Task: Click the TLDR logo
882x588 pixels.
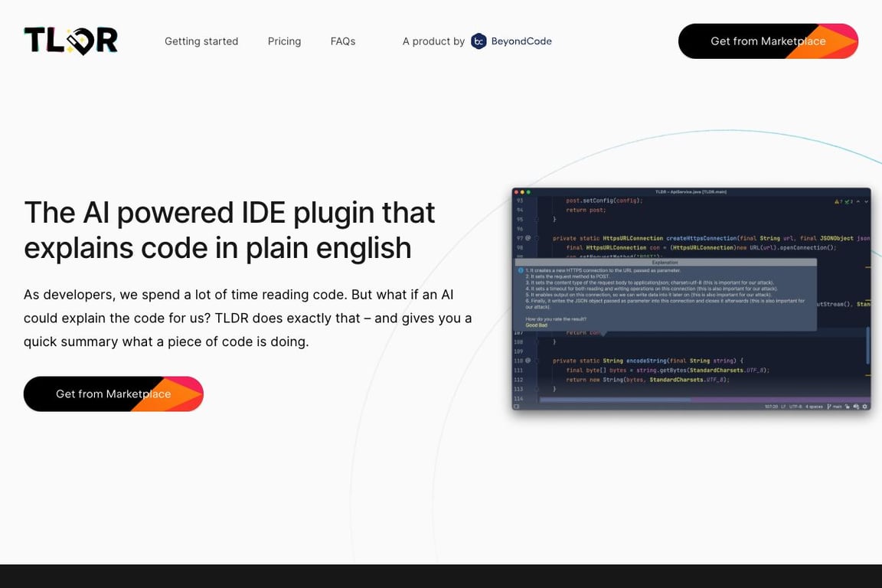Action: click(71, 41)
